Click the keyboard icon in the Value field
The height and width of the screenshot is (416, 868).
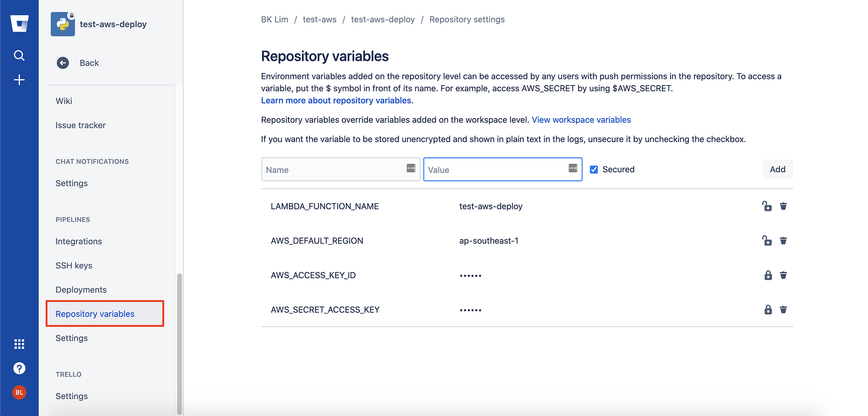click(x=572, y=169)
